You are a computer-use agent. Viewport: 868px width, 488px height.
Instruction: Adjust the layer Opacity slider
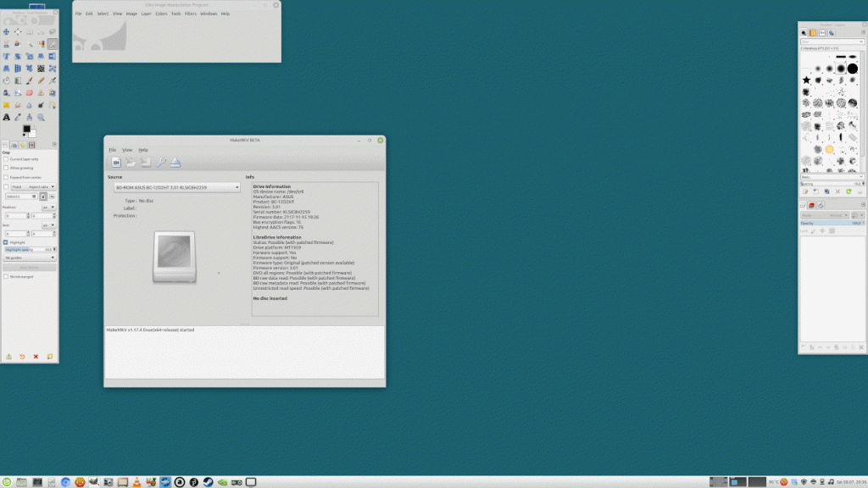tap(832, 223)
